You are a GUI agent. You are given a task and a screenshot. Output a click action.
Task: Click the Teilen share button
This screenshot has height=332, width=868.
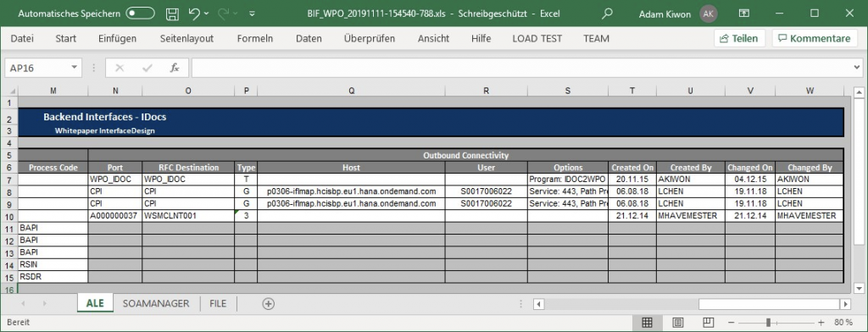pos(739,38)
